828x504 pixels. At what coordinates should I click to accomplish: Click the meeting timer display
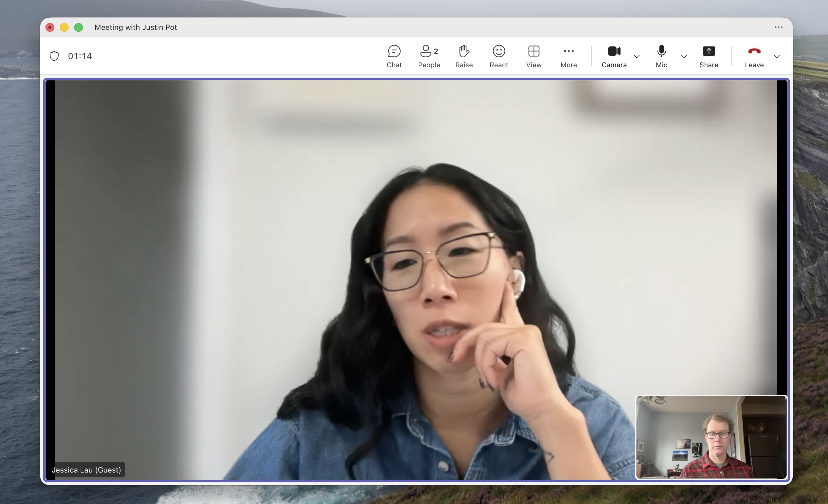80,56
